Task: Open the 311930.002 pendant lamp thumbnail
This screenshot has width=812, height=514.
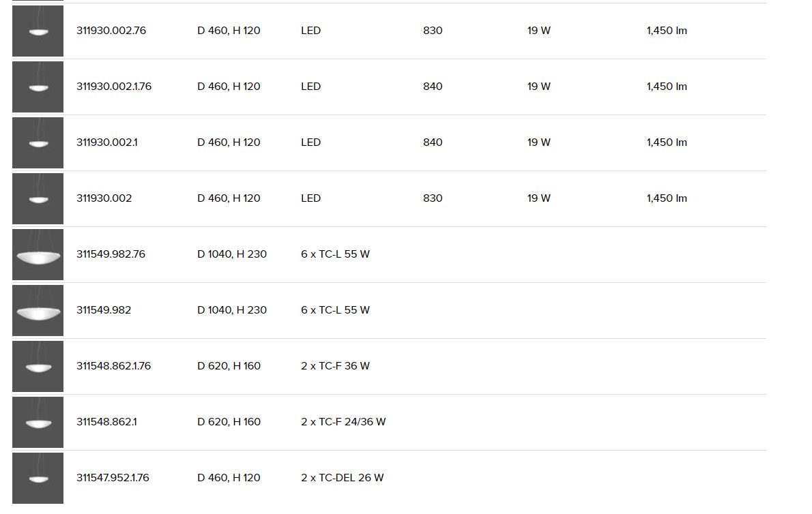Action: [x=38, y=198]
